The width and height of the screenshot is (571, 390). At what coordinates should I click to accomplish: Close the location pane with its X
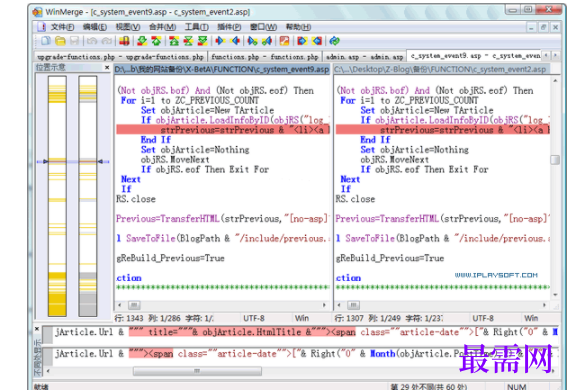[x=107, y=67]
